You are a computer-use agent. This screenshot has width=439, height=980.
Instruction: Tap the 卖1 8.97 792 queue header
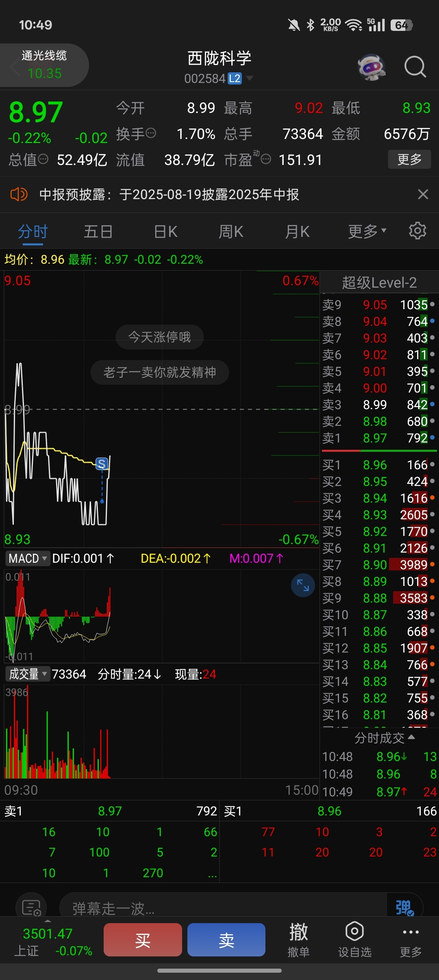coord(110,811)
